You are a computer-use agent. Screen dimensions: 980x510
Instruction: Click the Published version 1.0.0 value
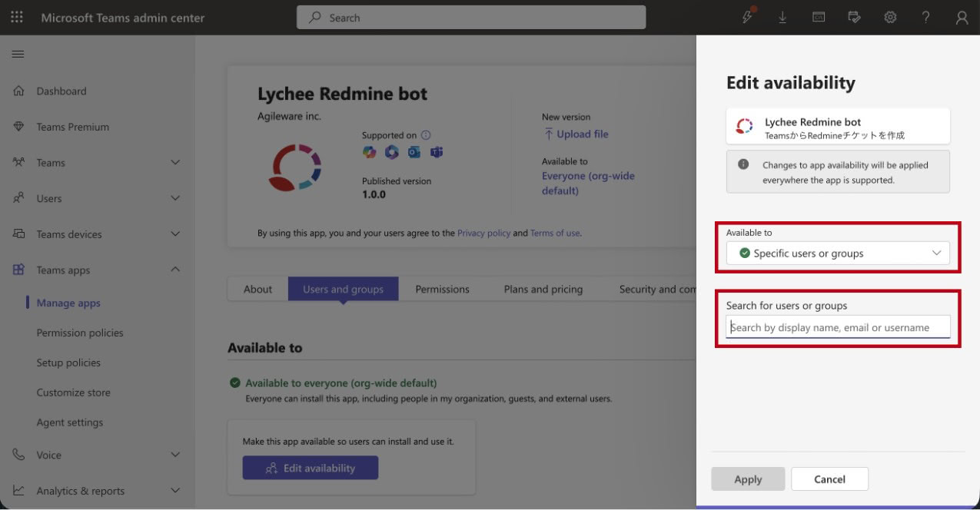[x=374, y=195]
